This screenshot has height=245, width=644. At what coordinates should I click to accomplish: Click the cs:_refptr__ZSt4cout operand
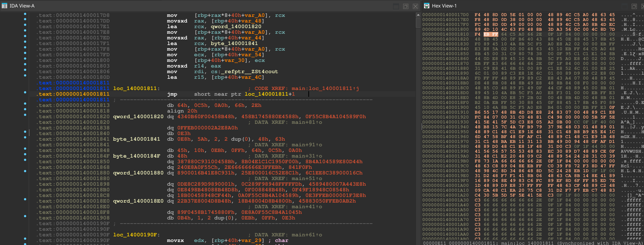244,72
